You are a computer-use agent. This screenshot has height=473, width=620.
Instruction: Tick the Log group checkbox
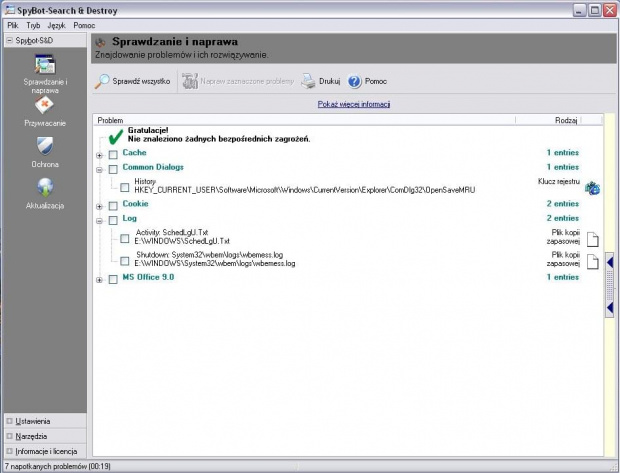point(113,220)
